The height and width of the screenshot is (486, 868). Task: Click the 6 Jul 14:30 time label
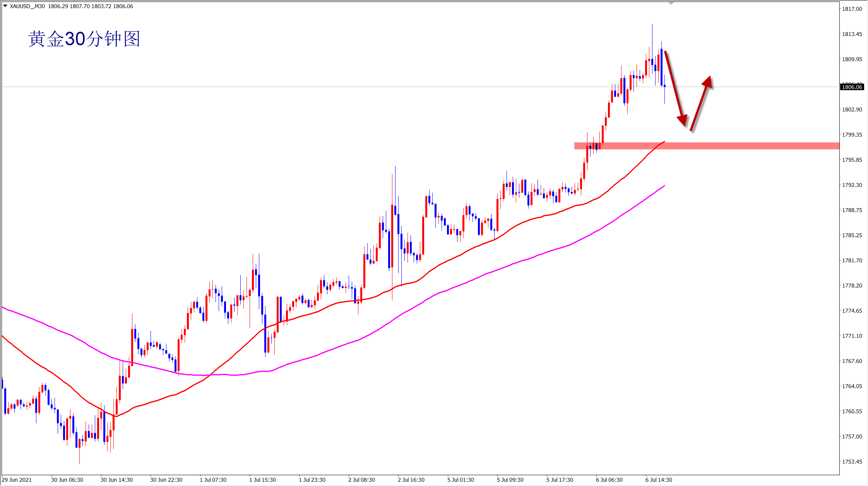coord(659,480)
